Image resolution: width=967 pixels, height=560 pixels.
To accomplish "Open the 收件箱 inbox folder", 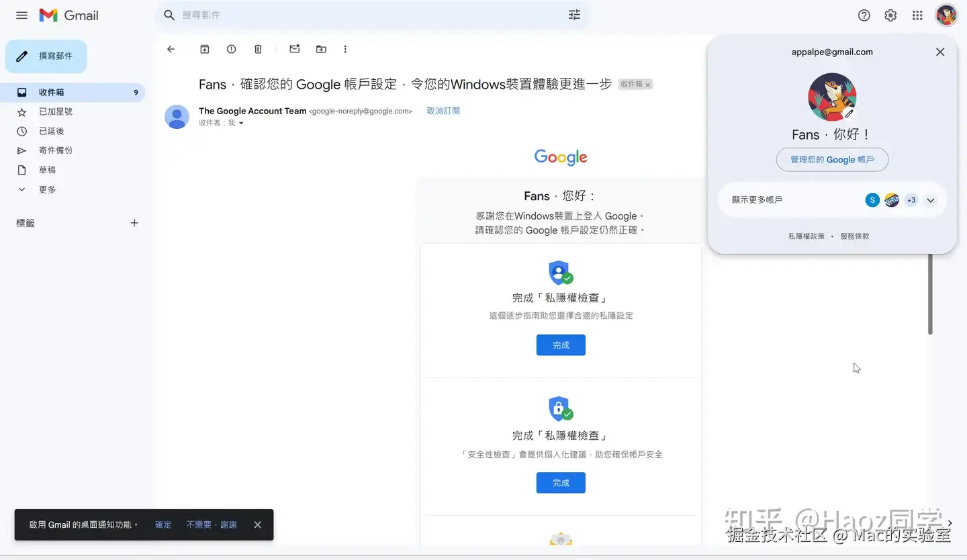I will pyautogui.click(x=73, y=93).
